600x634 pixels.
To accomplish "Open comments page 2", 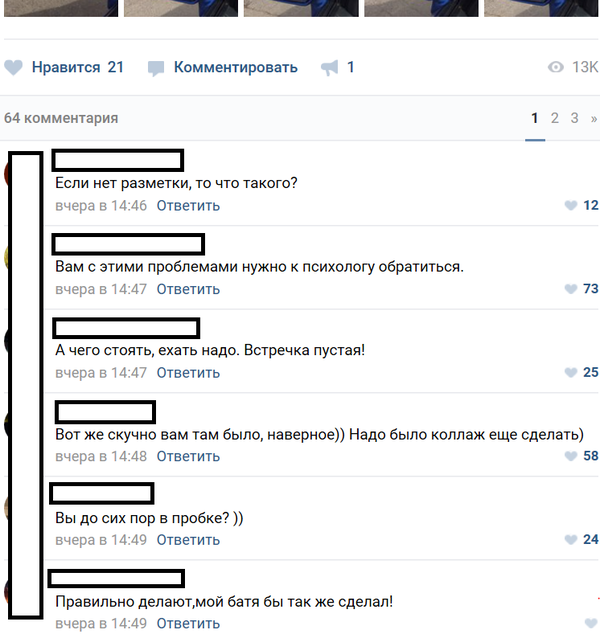I will tap(555, 118).
